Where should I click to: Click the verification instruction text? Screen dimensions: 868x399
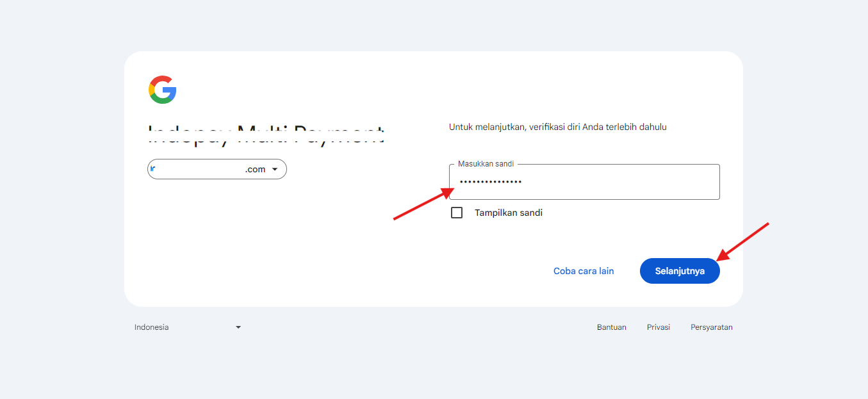pyautogui.click(x=557, y=126)
